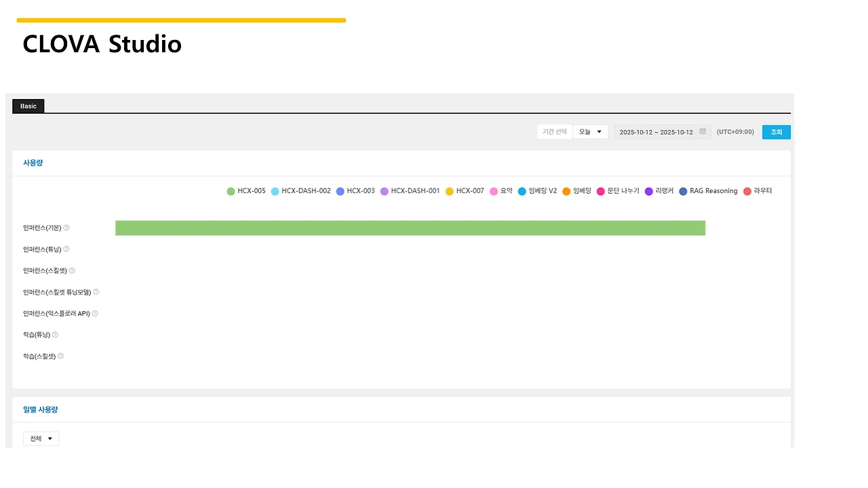Click the help icon beside 학습(스킬셋)
The width and height of the screenshot is (868, 488).
(x=60, y=356)
